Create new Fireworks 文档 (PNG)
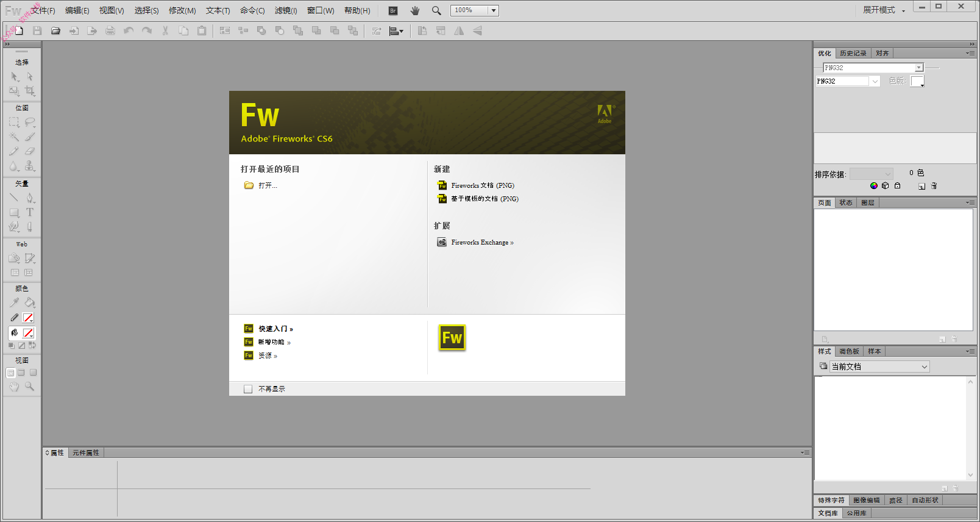This screenshot has width=980, height=522. [x=483, y=185]
